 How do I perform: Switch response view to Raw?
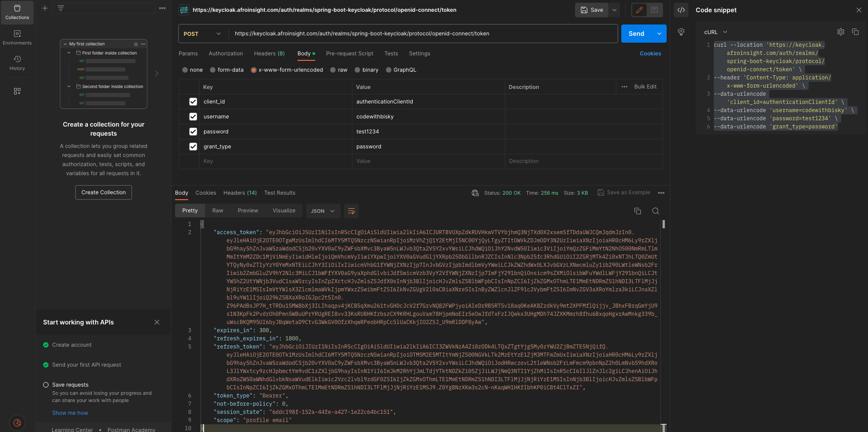218,211
